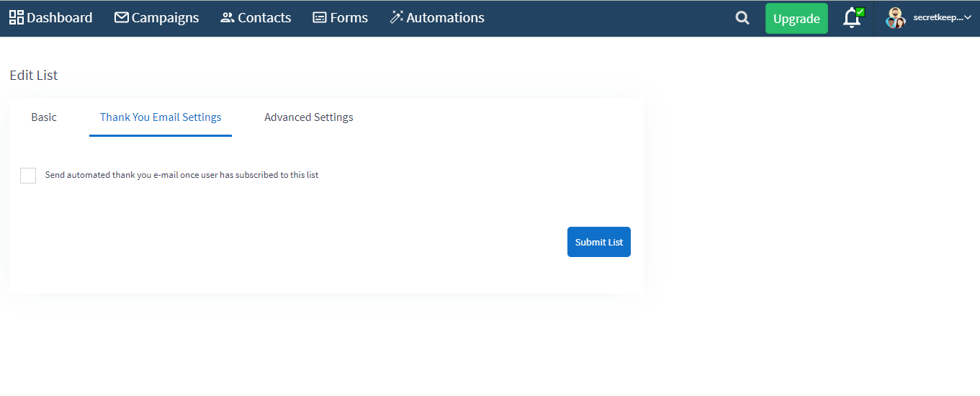Enable the automated thank you e-mail checkbox
This screenshot has height=396, width=980.
pyautogui.click(x=28, y=176)
